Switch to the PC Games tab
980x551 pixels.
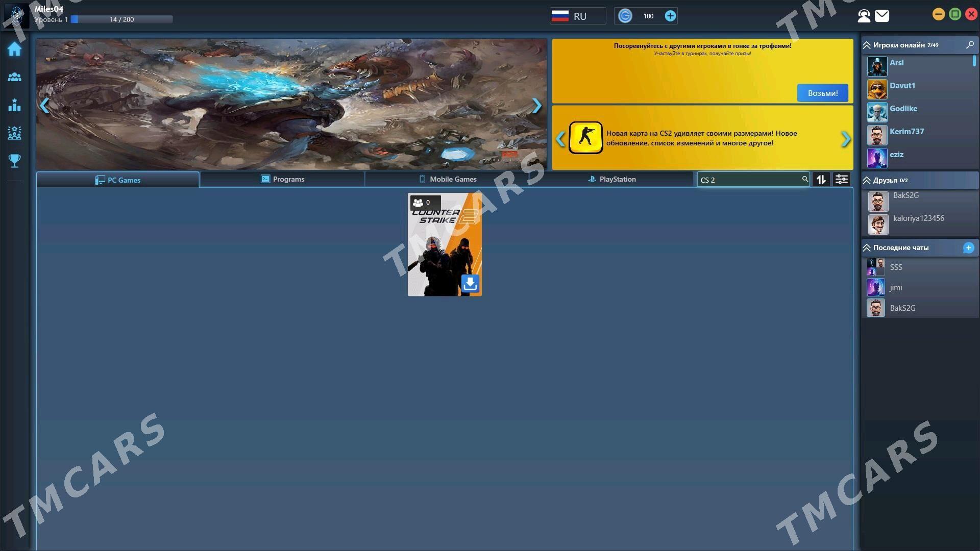[x=117, y=180]
